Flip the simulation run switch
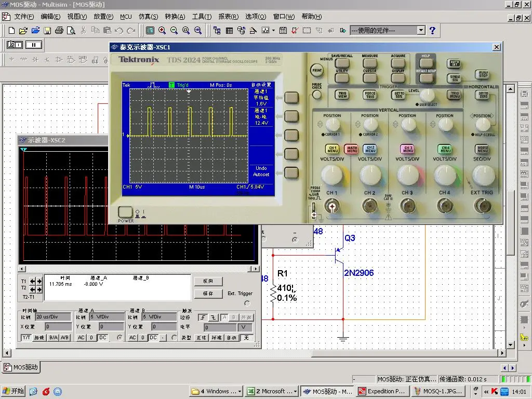 click(15, 45)
